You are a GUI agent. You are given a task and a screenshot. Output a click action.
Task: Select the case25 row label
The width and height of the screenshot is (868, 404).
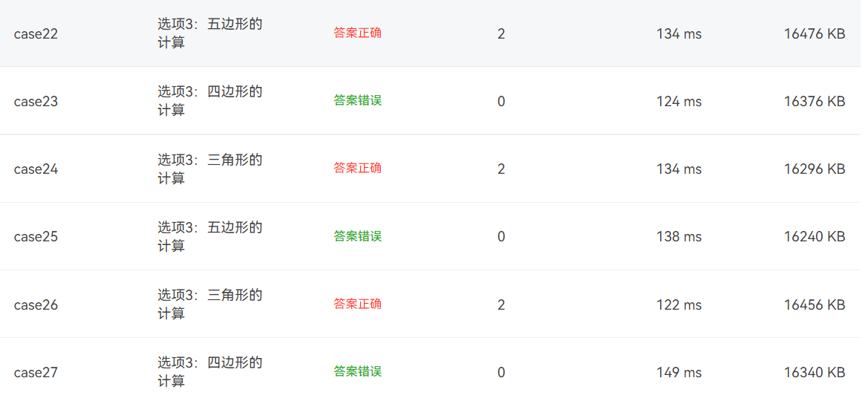click(36, 236)
